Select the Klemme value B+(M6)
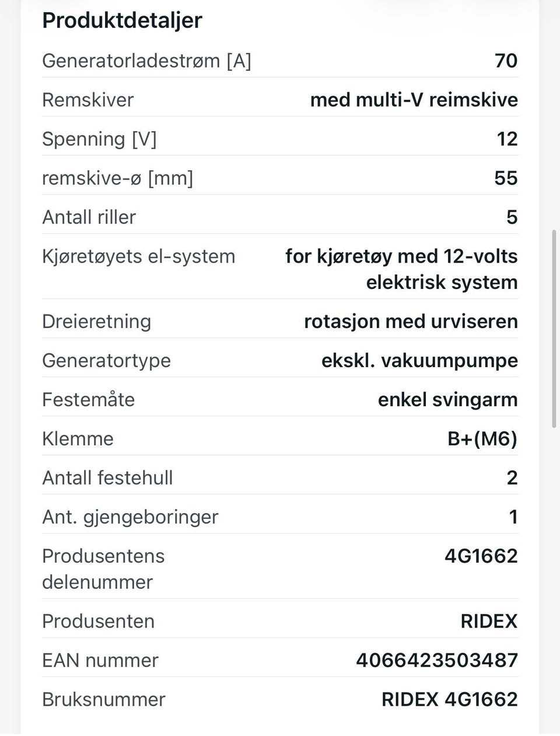This screenshot has height=736, width=560. (482, 439)
